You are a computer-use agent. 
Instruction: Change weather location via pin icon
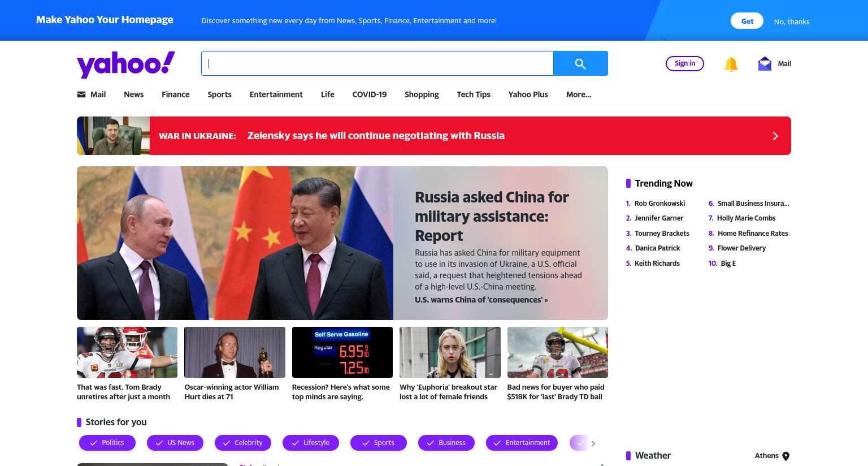(785, 456)
